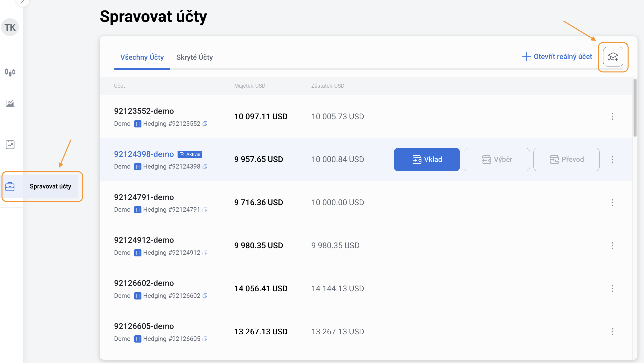Click the Převod transfer button
Image resolution: width=644 pixels, height=363 pixels.
click(566, 160)
